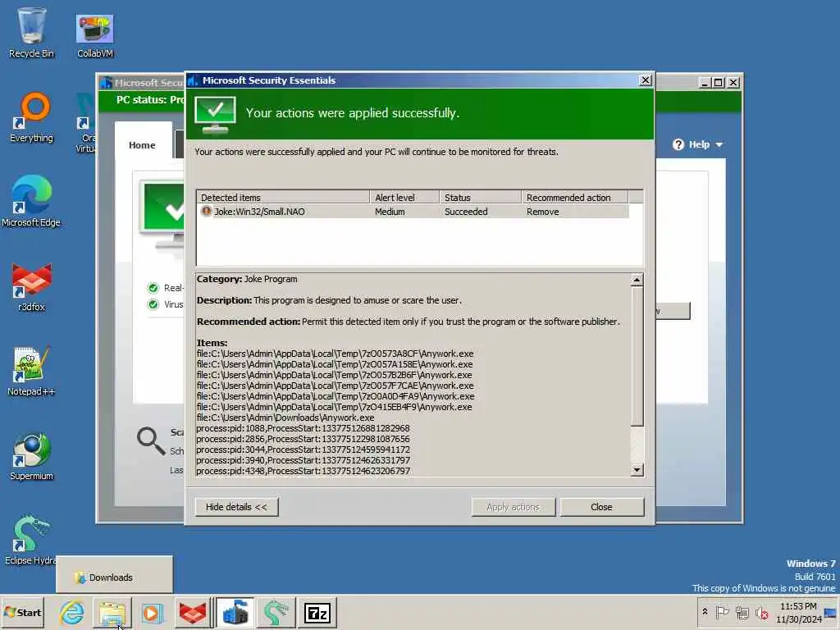Click the green monitor checkmark icon in dialog
The width and height of the screenshot is (840, 630).
point(215,115)
